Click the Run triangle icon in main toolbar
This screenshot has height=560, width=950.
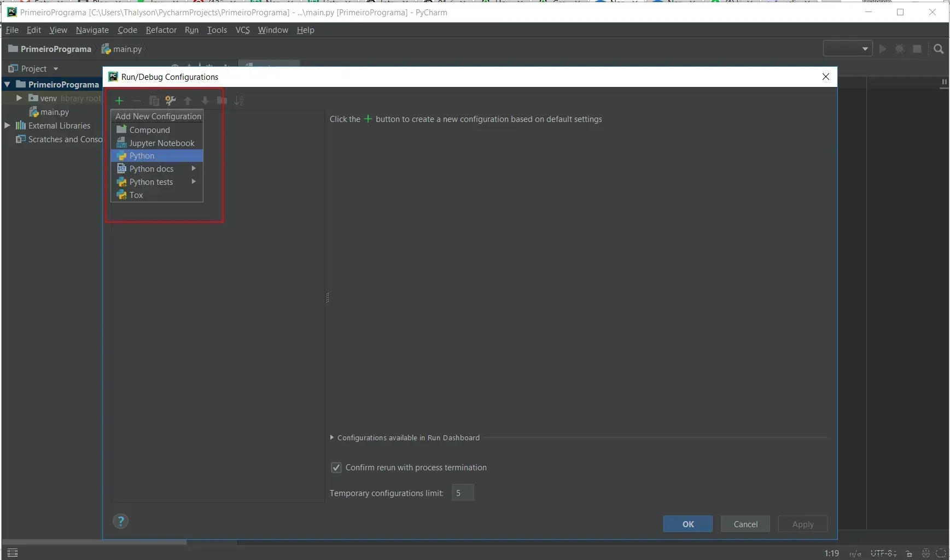tap(882, 49)
